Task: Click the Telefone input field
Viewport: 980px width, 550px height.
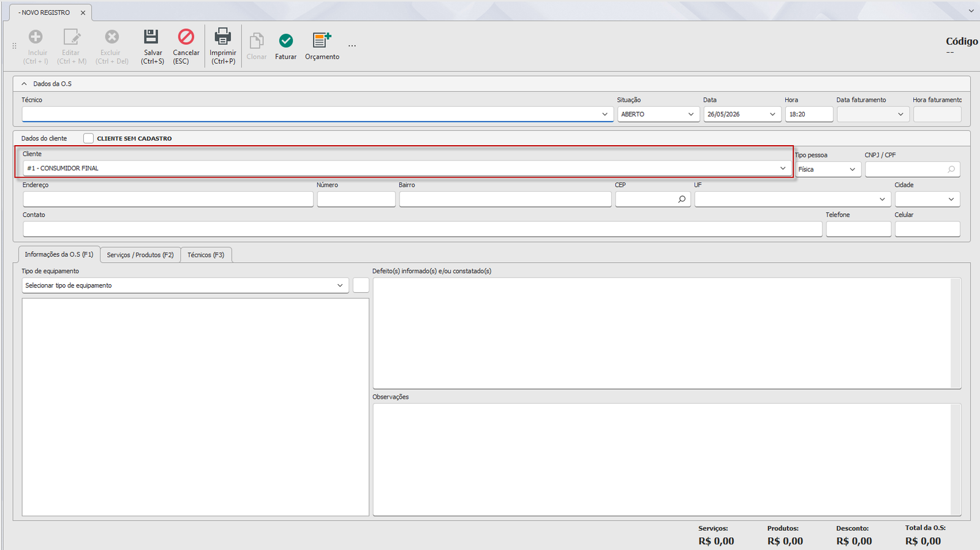Action: point(859,229)
